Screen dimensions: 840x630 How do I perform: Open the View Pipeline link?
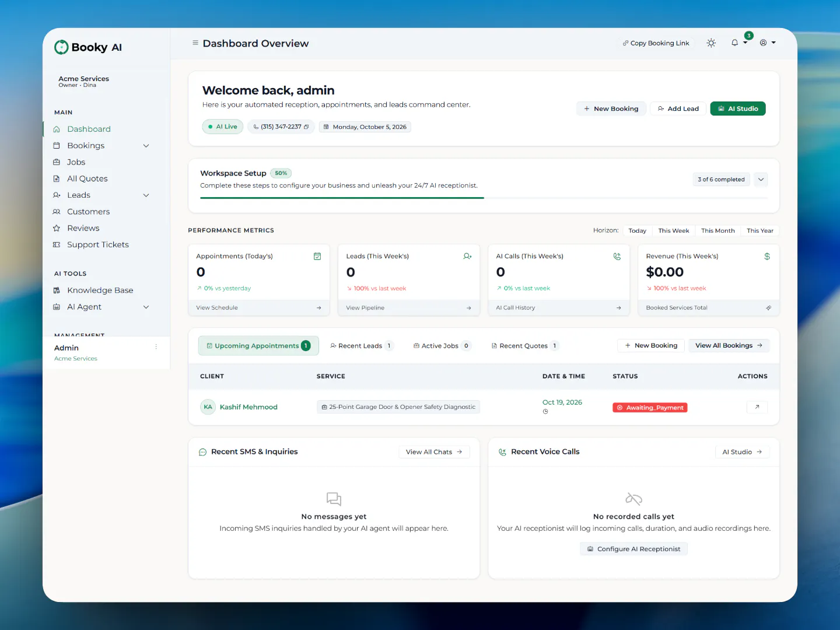click(x=365, y=307)
